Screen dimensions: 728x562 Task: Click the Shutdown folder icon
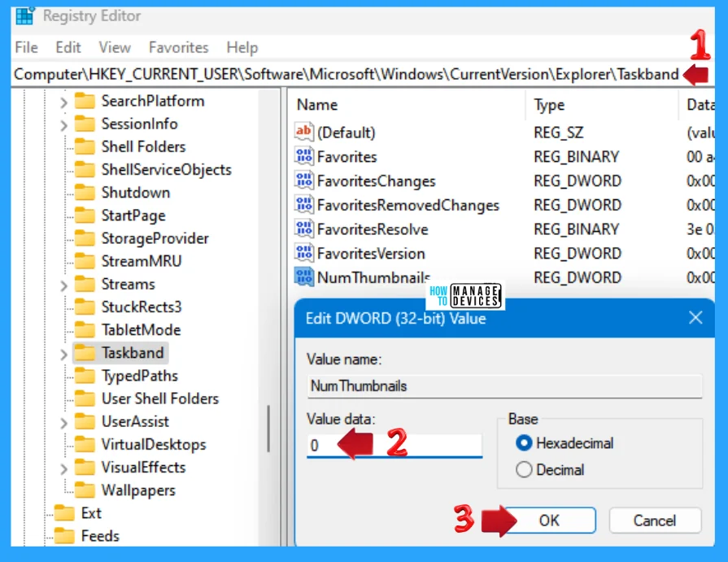[x=85, y=192]
